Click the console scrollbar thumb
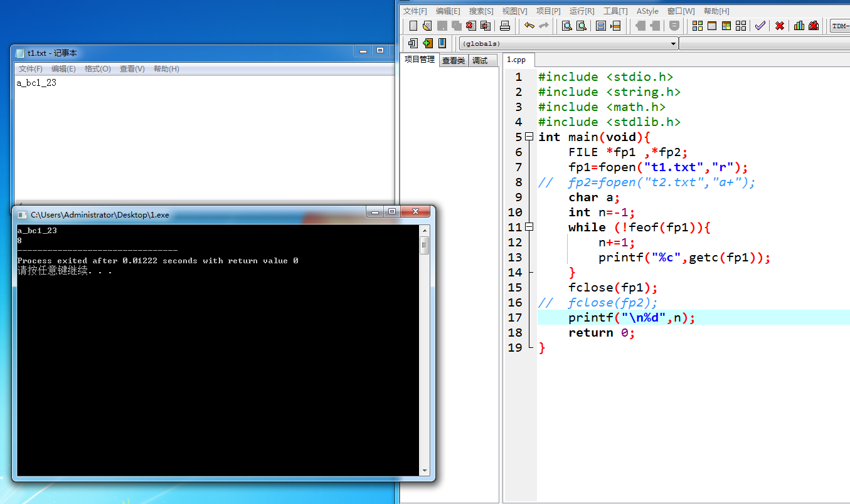This screenshot has height=504, width=850. click(x=425, y=245)
